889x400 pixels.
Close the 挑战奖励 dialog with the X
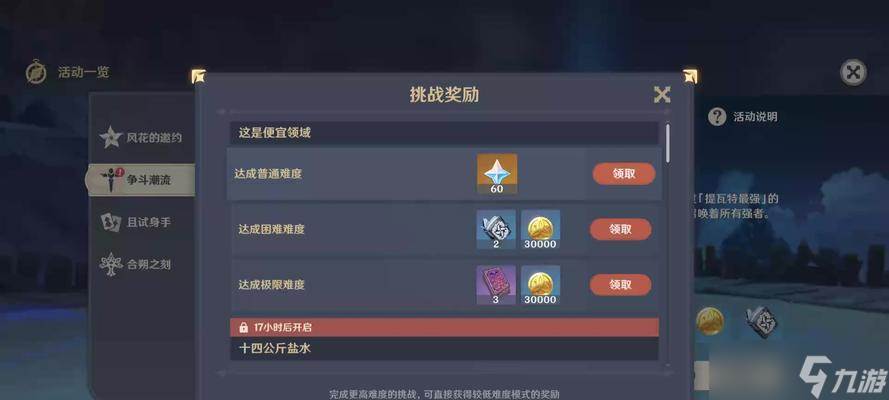point(662,94)
